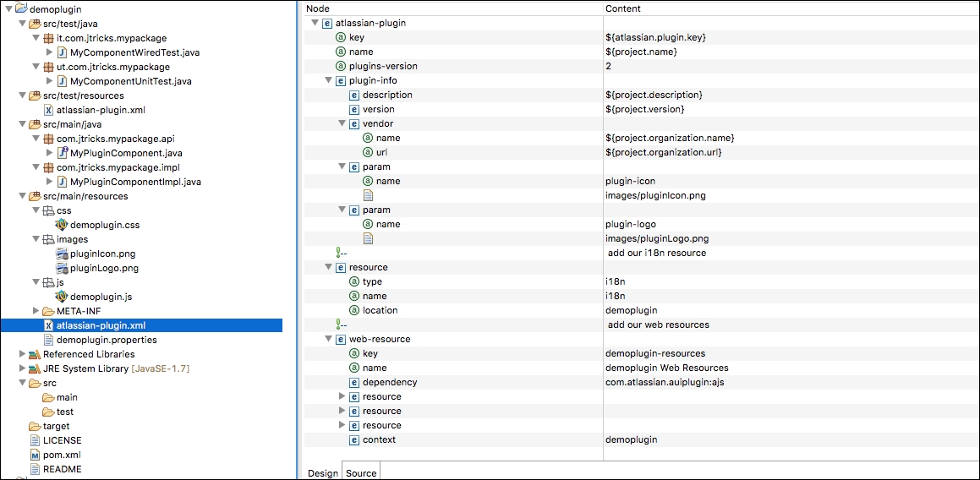Viewport: 980px width, 480px height.
Task: Click the it.com.jtricks.mypackage package icon
Action: pyautogui.click(x=48, y=38)
